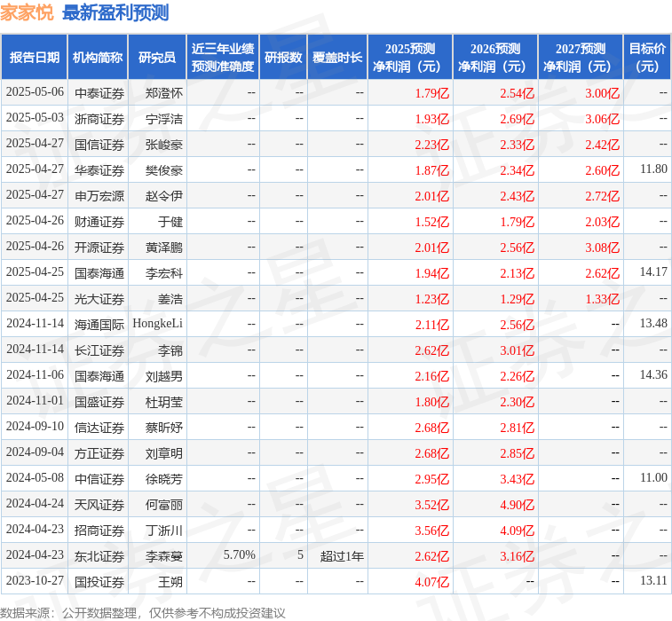Click analyst name 徐晓芳
Viewport: 672px width, 621px height.
click(163, 479)
